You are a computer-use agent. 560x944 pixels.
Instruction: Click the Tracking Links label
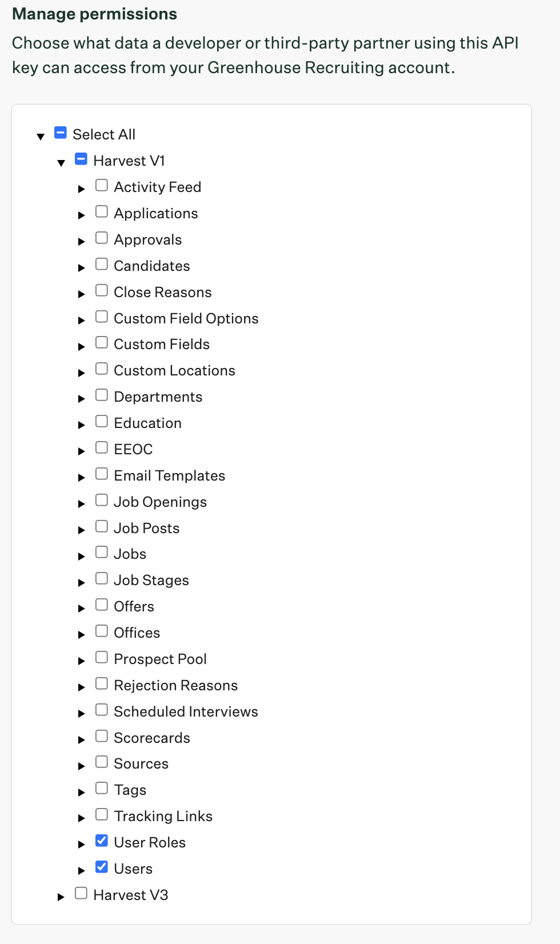click(x=163, y=816)
